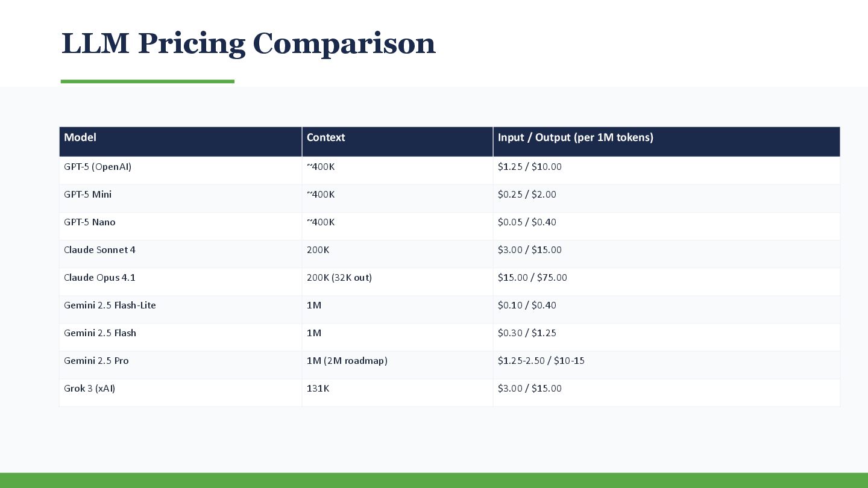Click the green footer bar

(434, 480)
